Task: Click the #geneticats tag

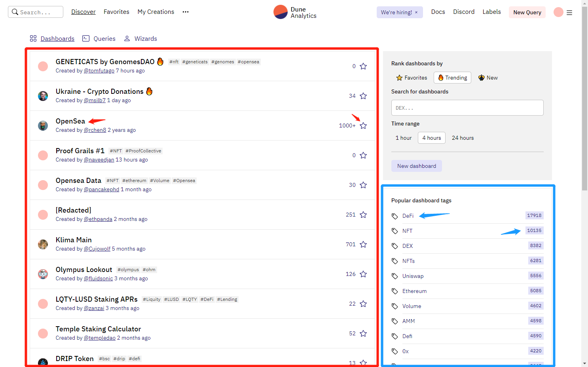Action: pos(195,62)
